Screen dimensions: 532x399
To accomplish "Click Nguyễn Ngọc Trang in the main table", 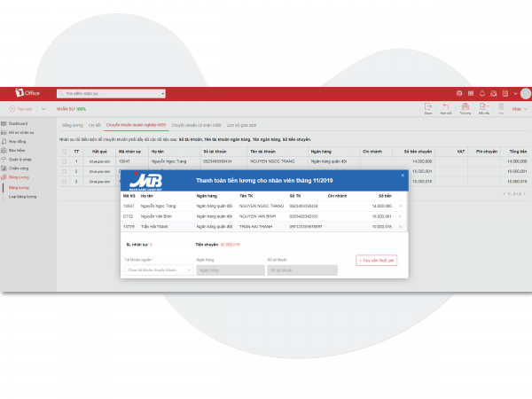I will pos(168,161).
